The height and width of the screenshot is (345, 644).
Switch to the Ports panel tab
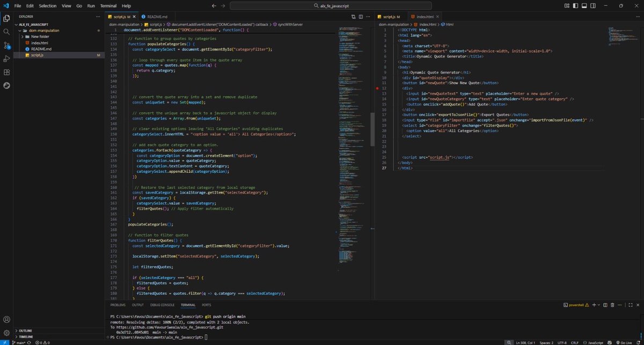click(206, 305)
